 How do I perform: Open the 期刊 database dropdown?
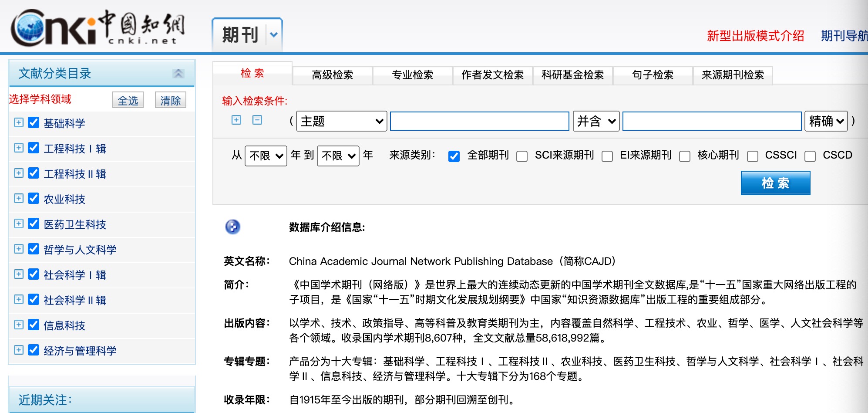(x=273, y=34)
